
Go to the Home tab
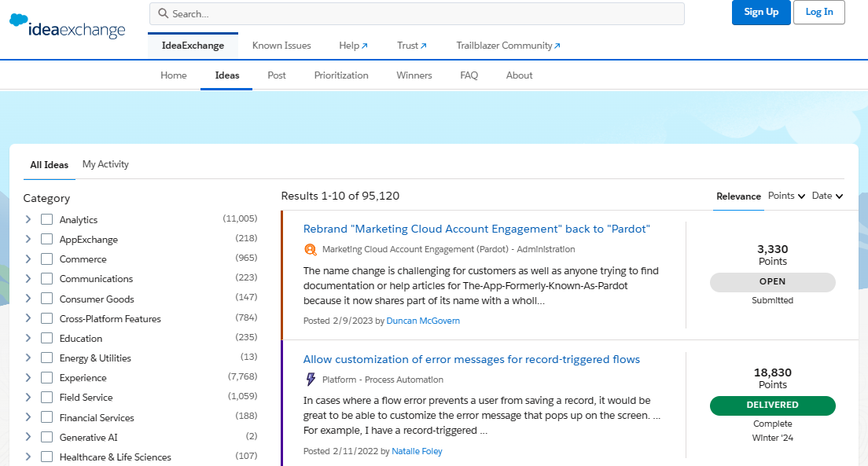click(x=174, y=75)
